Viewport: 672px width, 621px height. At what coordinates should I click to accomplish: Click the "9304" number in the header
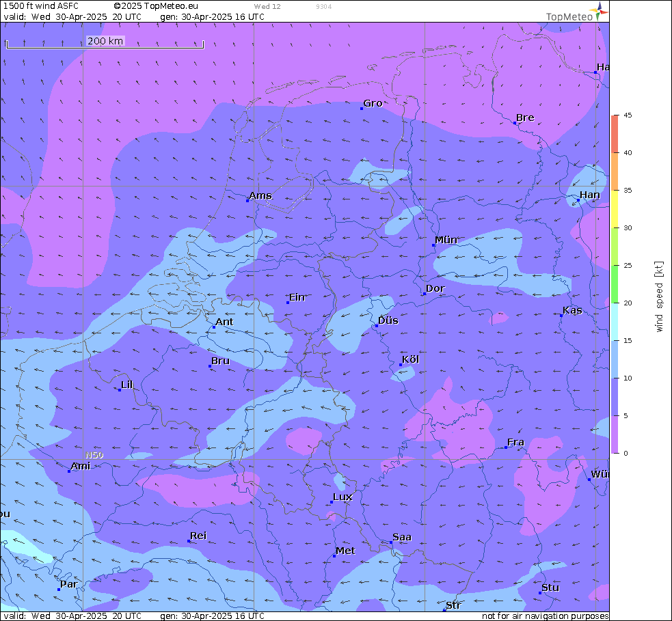coord(323,6)
